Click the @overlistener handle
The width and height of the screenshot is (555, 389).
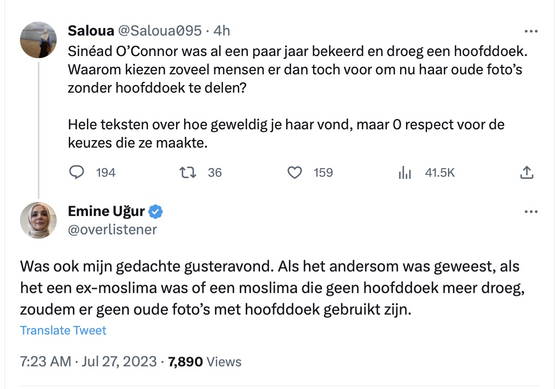[x=112, y=230]
